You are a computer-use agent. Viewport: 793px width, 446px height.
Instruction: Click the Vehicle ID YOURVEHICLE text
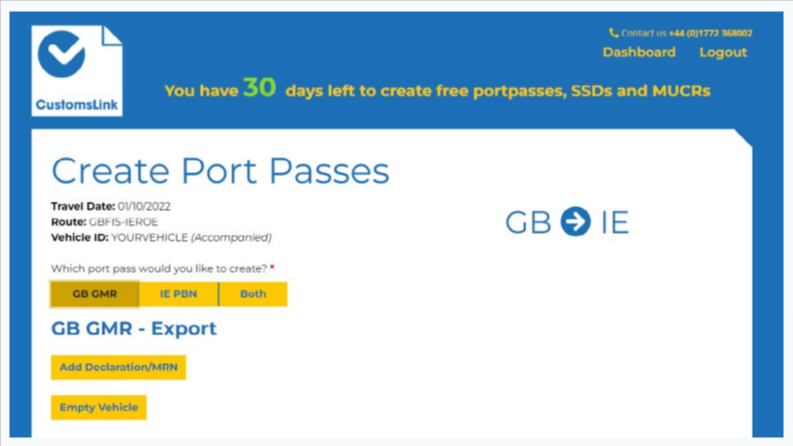click(x=149, y=238)
